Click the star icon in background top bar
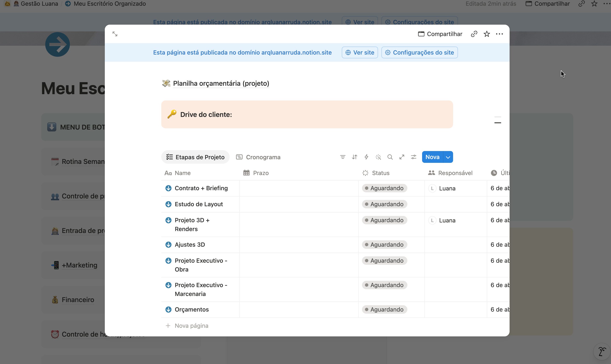 [594, 4]
